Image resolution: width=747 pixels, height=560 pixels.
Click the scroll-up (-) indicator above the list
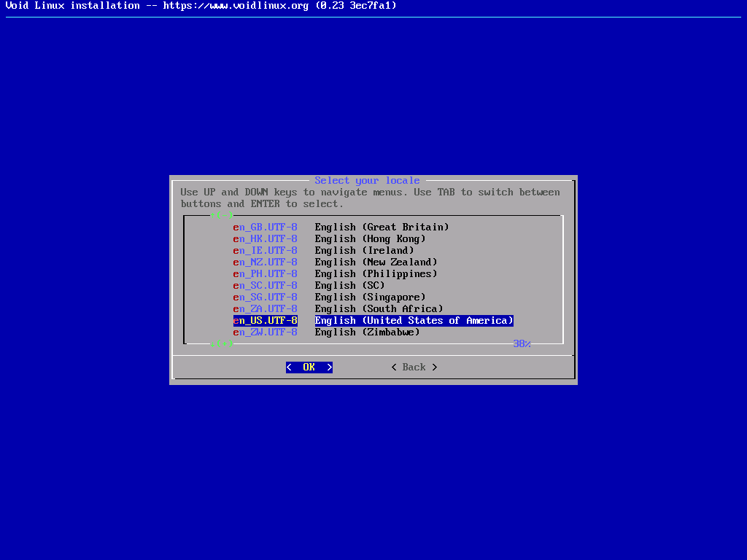pyautogui.click(x=222, y=215)
